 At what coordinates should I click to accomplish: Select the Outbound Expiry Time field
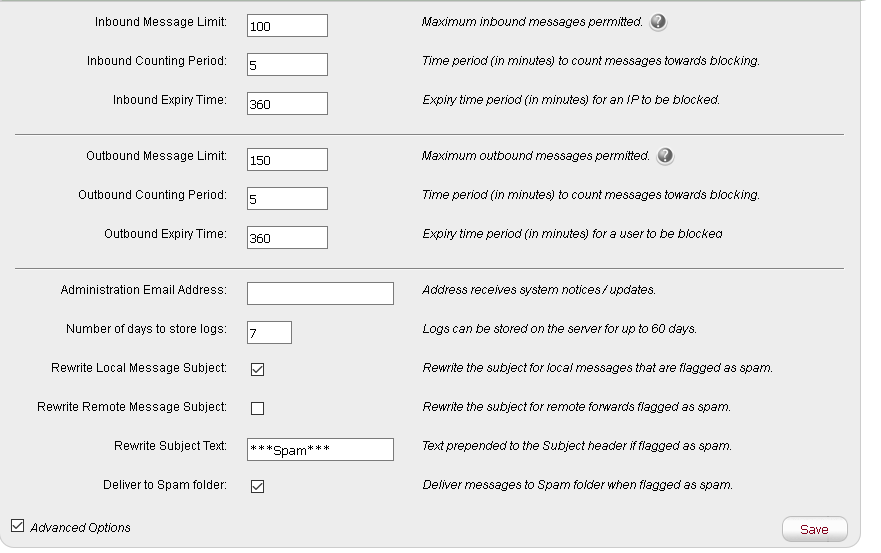click(x=287, y=237)
